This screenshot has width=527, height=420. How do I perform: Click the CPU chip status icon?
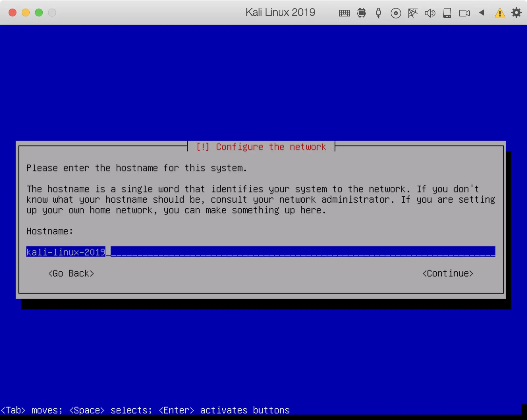[361, 13]
